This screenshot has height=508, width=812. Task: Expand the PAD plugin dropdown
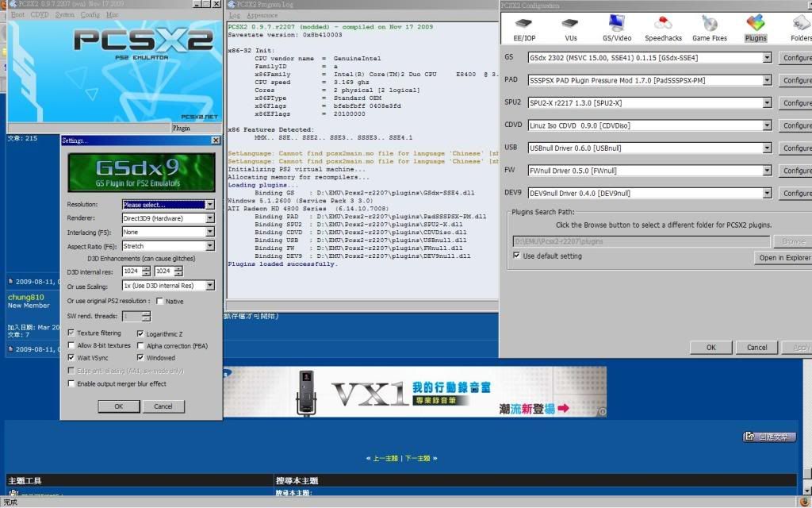pos(767,80)
